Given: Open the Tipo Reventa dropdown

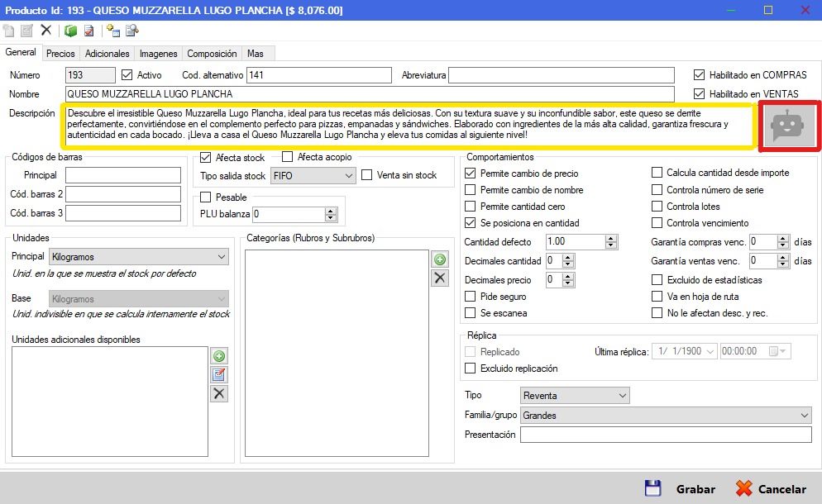Looking at the screenshot, I should pyautogui.click(x=575, y=396).
